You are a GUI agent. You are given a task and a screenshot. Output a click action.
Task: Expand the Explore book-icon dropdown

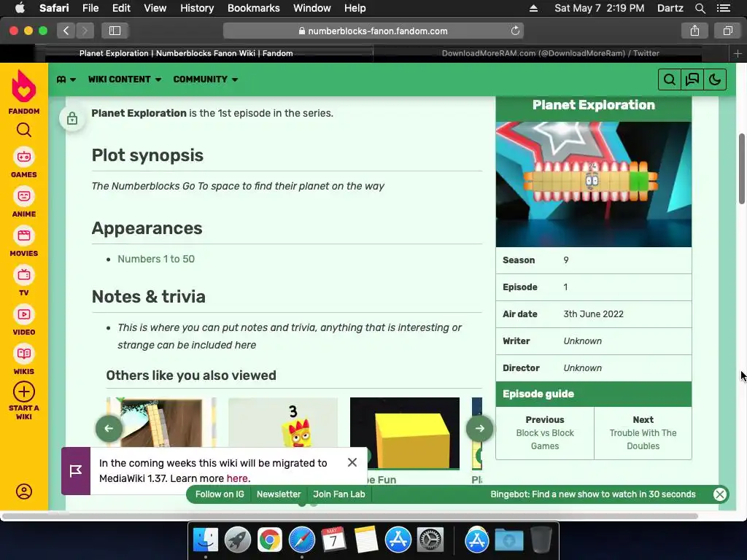(66, 79)
